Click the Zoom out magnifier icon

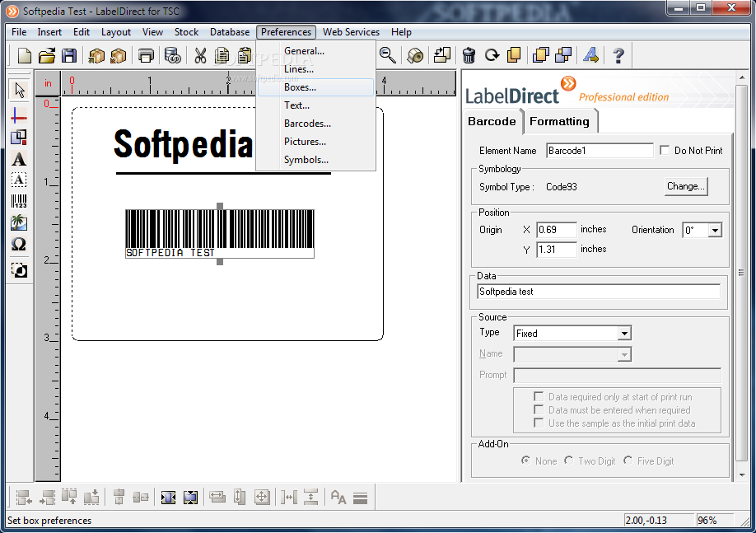point(388,55)
